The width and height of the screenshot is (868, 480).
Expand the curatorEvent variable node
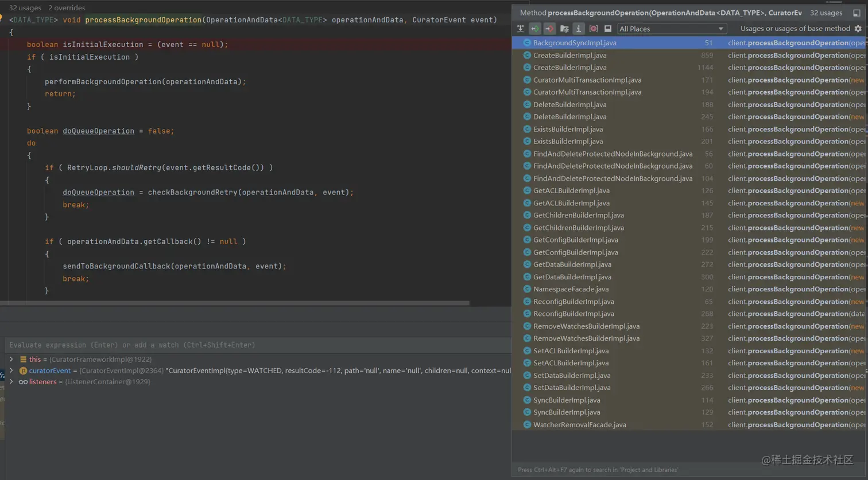11,370
